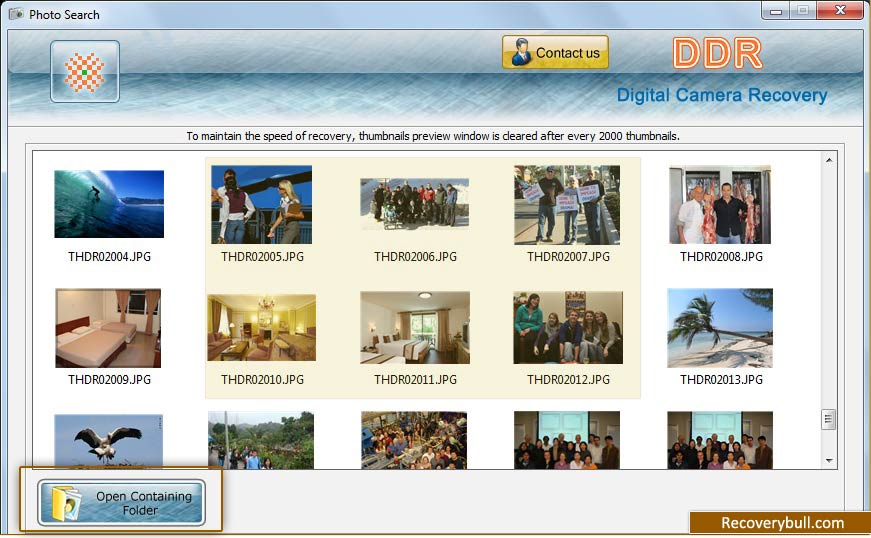
Task: Select the garden hillside photo thumbnail
Action: click(261, 440)
